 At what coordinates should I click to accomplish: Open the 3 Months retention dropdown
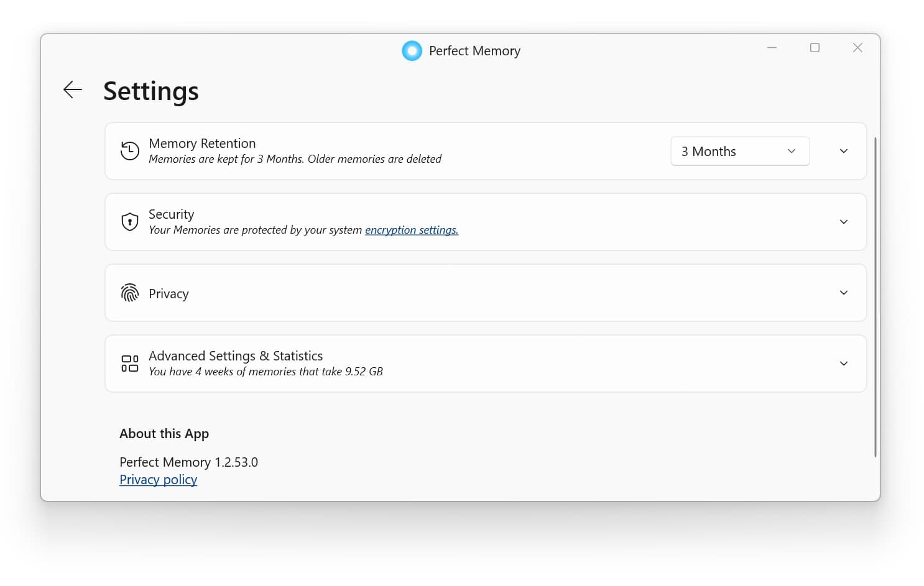click(739, 151)
